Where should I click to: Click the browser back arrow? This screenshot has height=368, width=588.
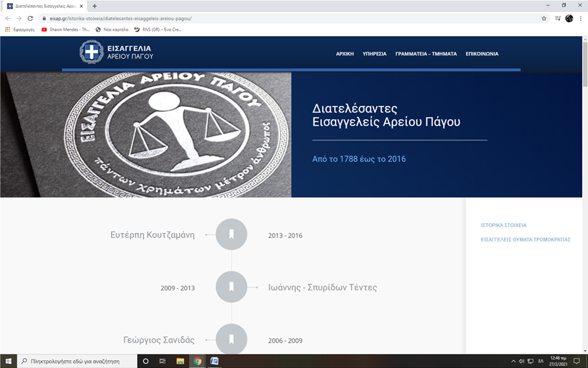(8, 19)
